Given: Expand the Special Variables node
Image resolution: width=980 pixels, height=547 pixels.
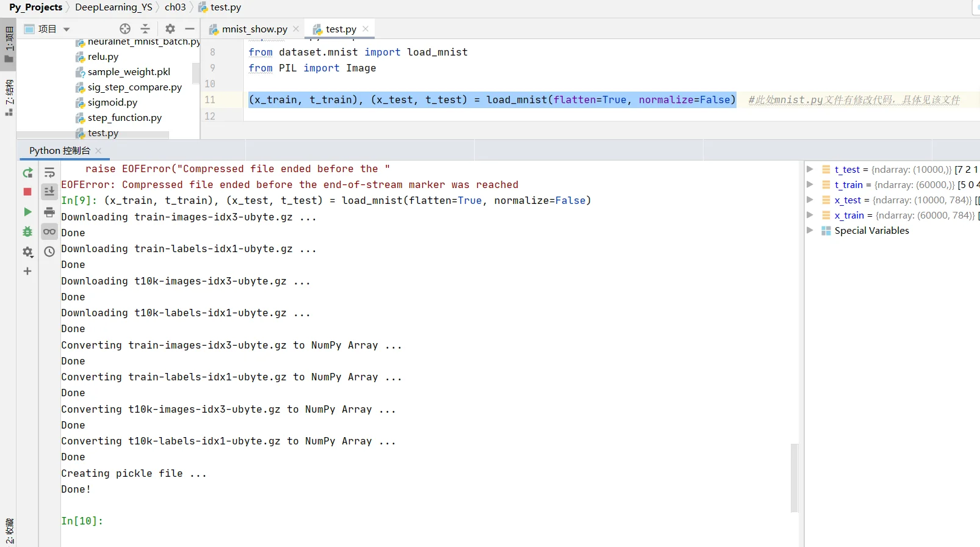Looking at the screenshot, I should click(810, 230).
